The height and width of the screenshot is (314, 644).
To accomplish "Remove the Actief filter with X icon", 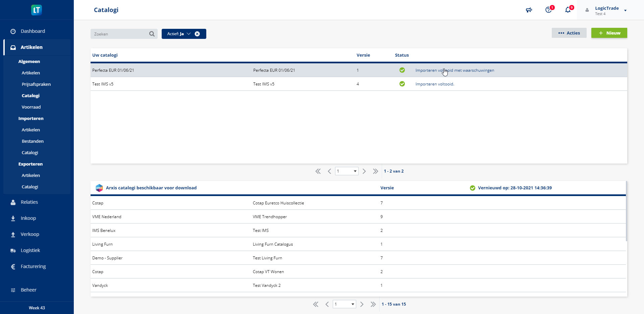I will [x=197, y=34].
